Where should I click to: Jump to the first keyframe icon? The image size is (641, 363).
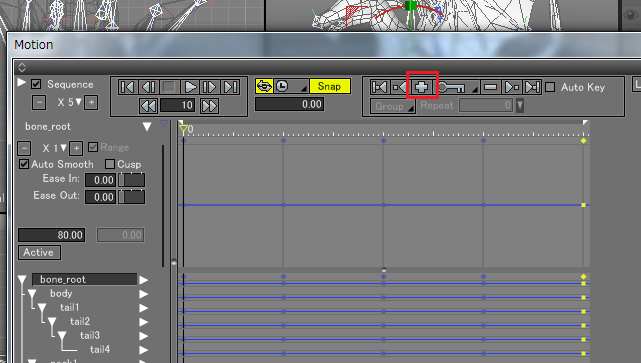(x=379, y=87)
